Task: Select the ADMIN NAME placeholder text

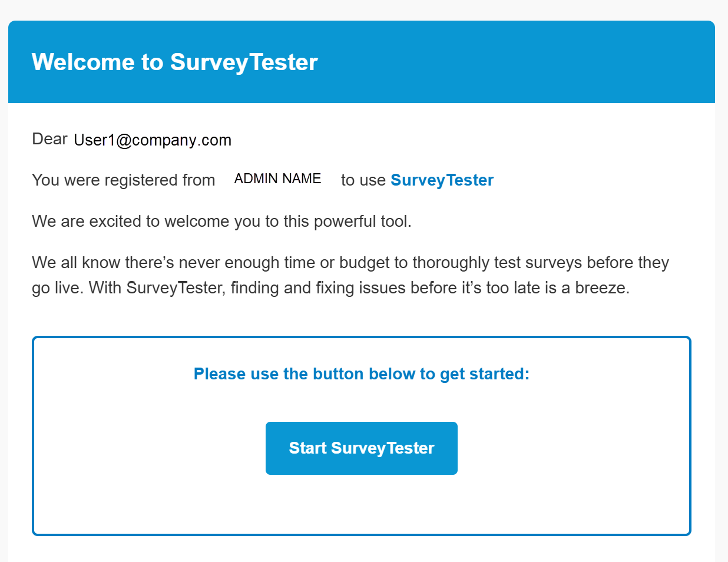Action: click(277, 179)
